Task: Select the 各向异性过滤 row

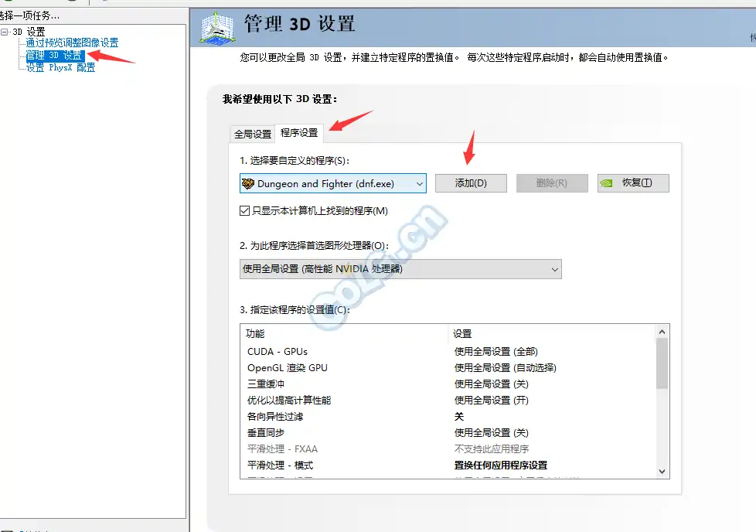Action: click(x=448, y=416)
